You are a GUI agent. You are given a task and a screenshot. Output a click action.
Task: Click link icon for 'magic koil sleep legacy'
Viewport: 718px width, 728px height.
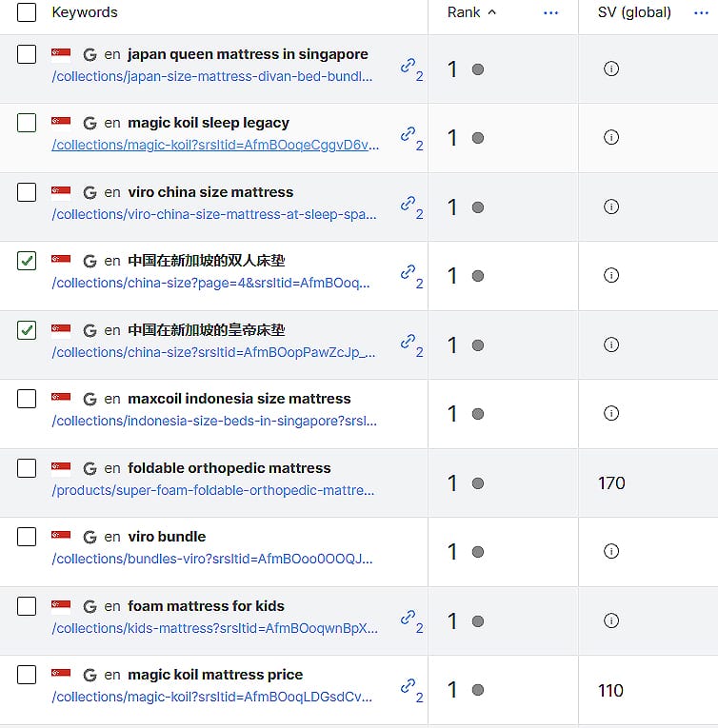click(x=408, y=134)
